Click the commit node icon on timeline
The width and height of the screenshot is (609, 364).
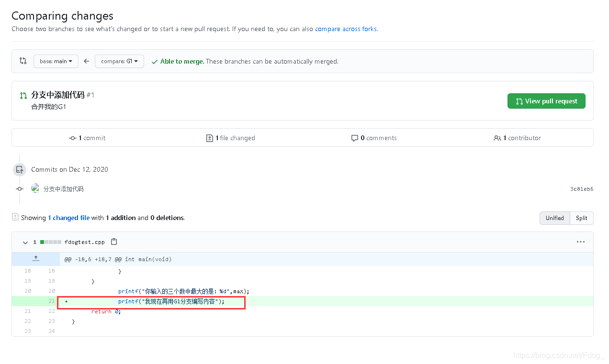coord(20,189)
